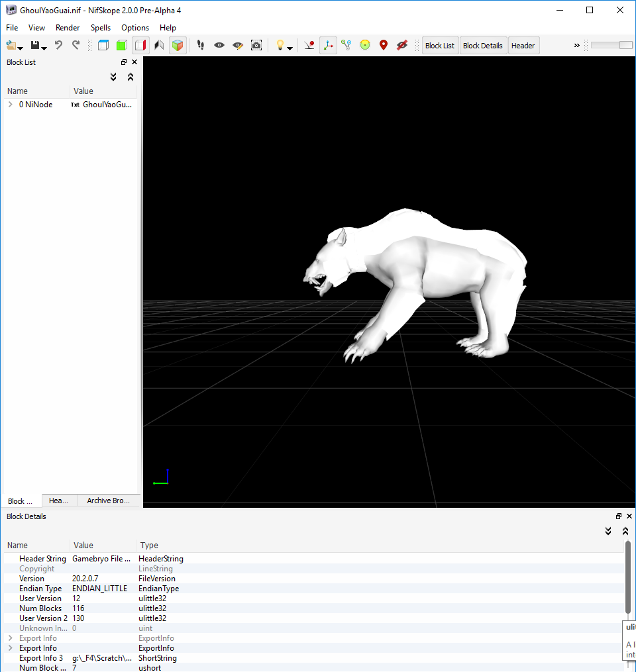Switch to the green Front view cube

pyautogui.click(x=121, y=46)
